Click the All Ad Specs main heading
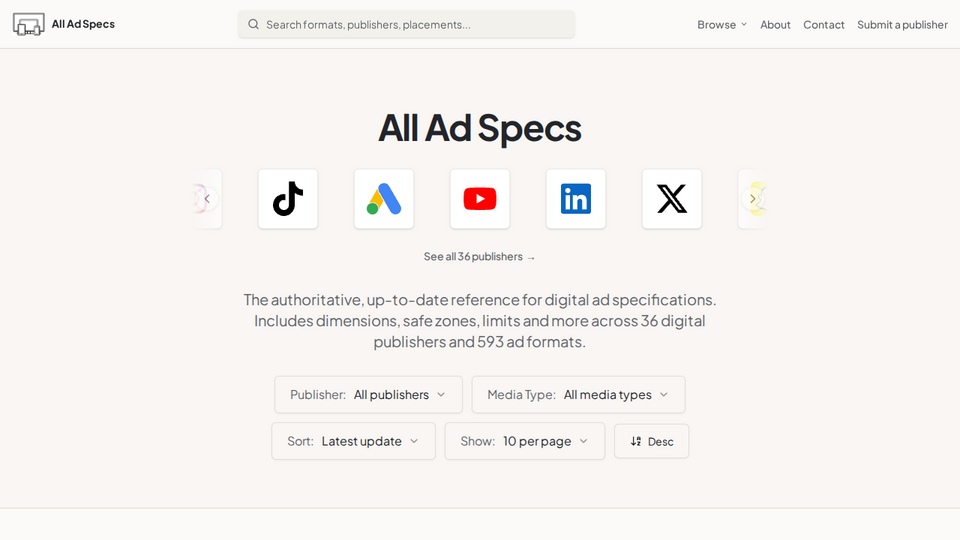 point(480,128)
